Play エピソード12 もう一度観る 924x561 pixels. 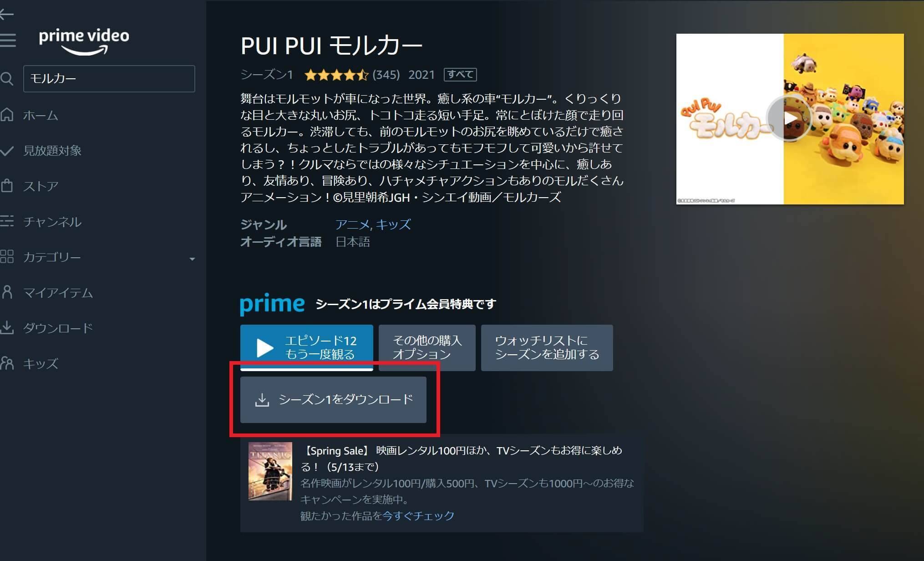pyautogui.click(x=307, y=347)
